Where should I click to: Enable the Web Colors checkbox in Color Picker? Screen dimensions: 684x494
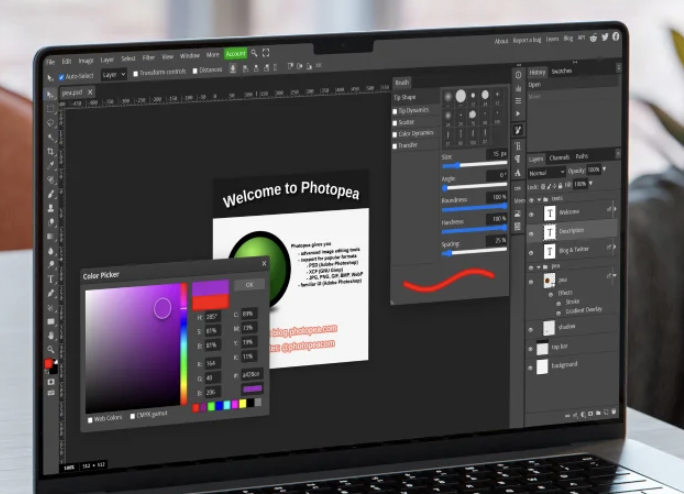point(91,419)
